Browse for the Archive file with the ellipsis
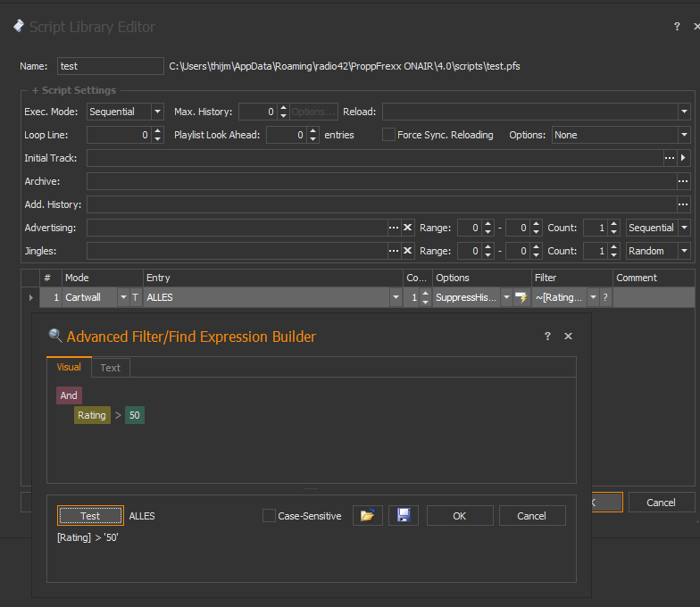Image resolution: width=700 pixels, height=607 pixels. [x=683, y=181]
